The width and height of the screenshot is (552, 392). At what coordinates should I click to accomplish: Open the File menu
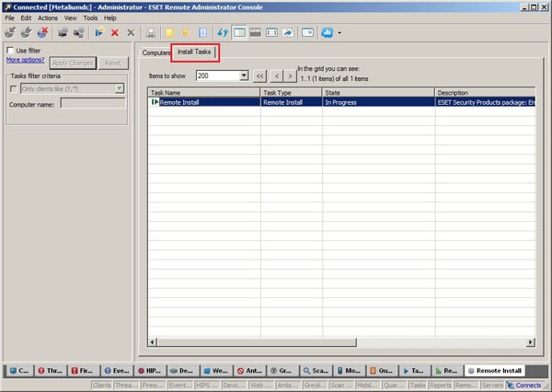point(9,18)
